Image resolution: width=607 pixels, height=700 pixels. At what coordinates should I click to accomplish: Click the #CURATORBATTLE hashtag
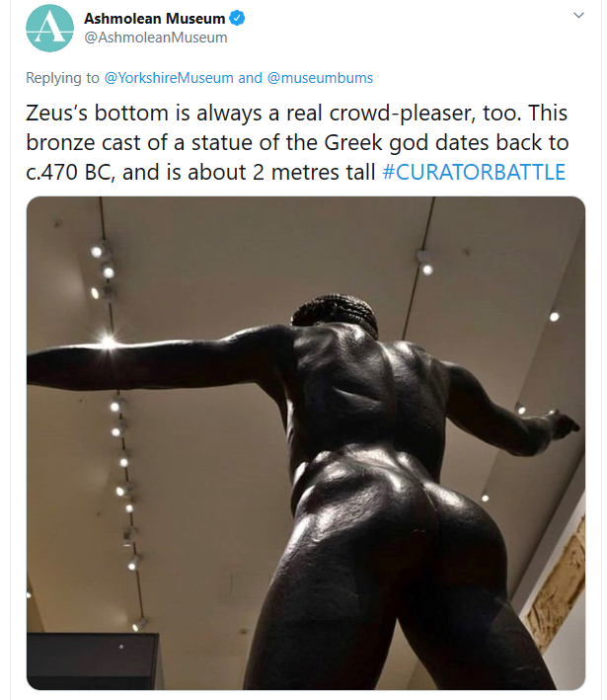tap(474, 173)
